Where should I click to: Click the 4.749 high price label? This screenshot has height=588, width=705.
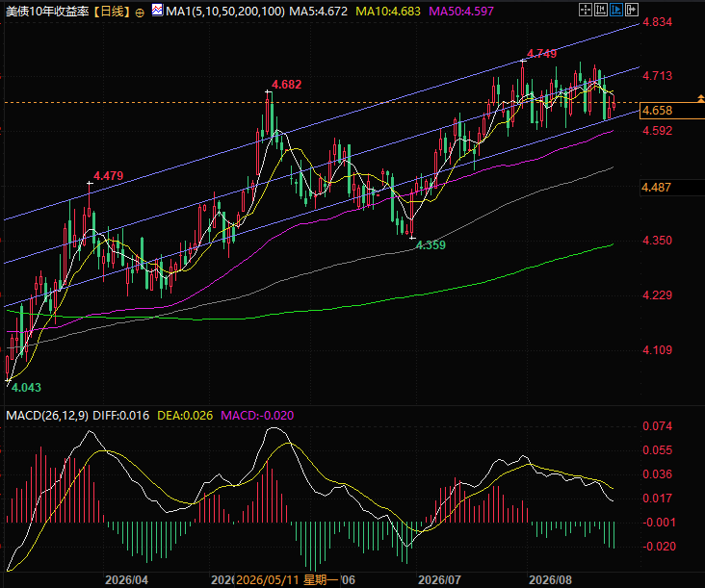541,54
